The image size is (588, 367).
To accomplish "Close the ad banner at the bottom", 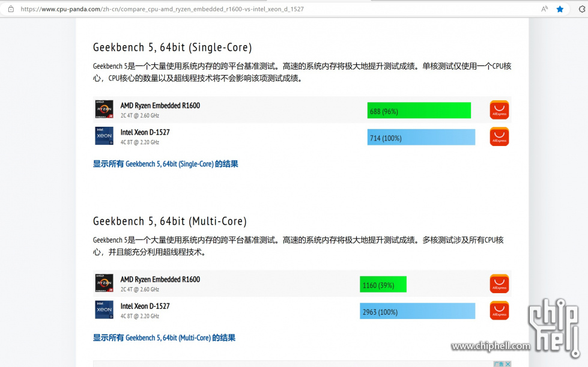I will (x=508, y=364).
